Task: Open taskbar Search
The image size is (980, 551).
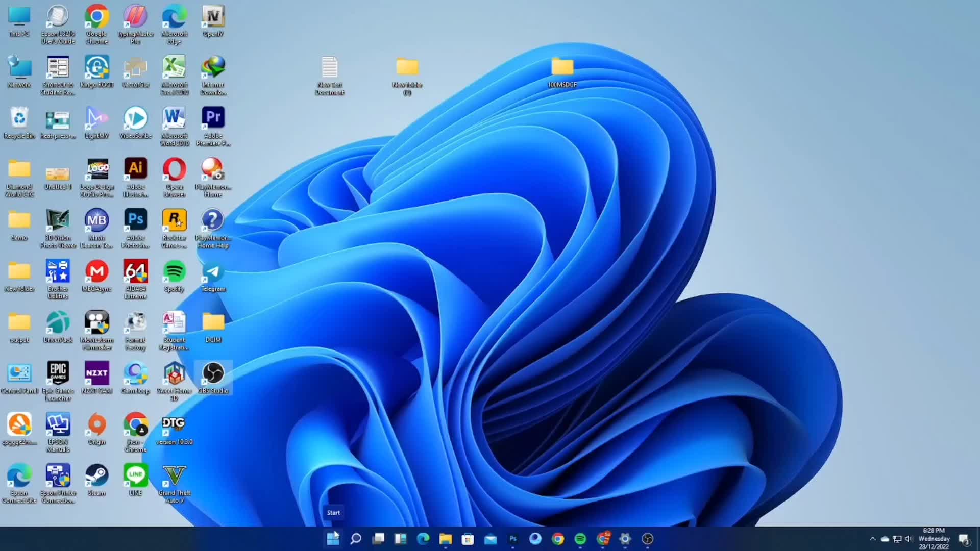Action: (356, 539)
